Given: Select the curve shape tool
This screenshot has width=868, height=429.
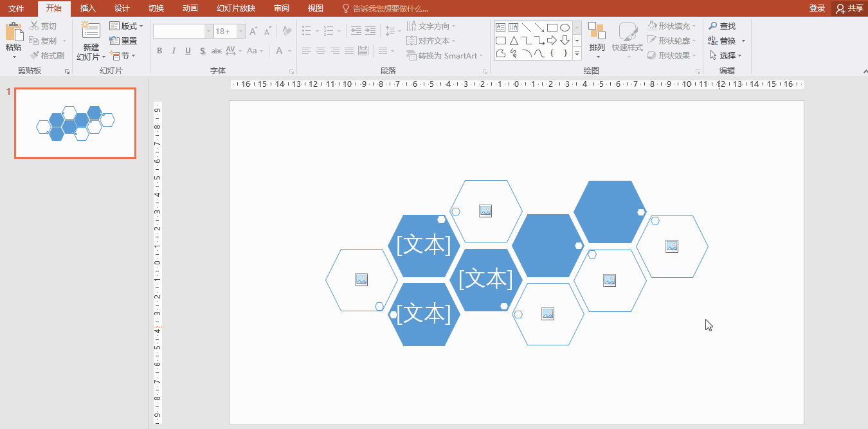Looking at the screenshot, I should tap(539, 53).
